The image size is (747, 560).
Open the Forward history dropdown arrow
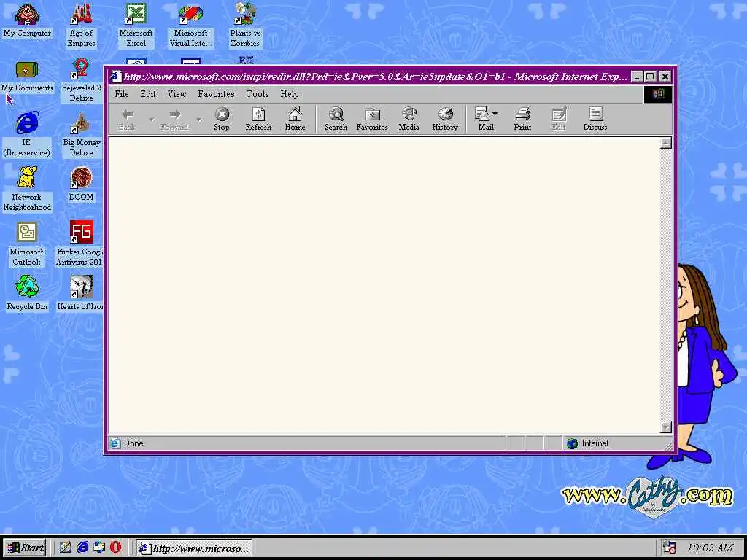(199, 119)
